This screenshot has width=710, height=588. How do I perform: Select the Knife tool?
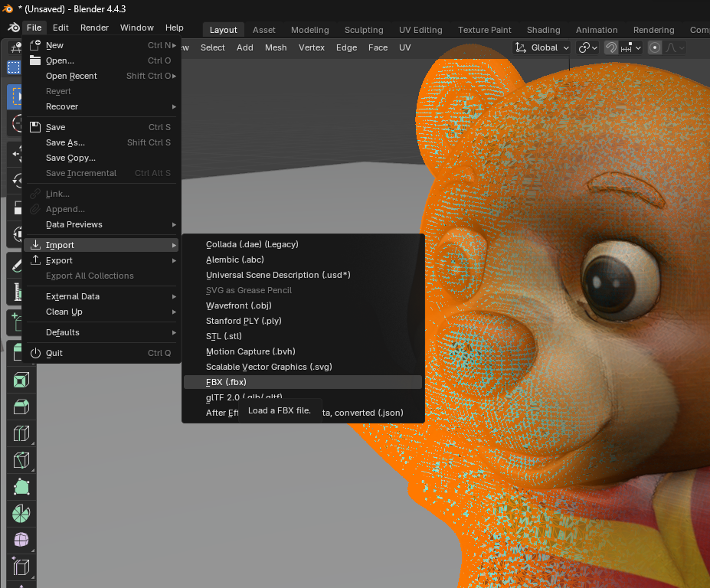[x=21, y=460]
